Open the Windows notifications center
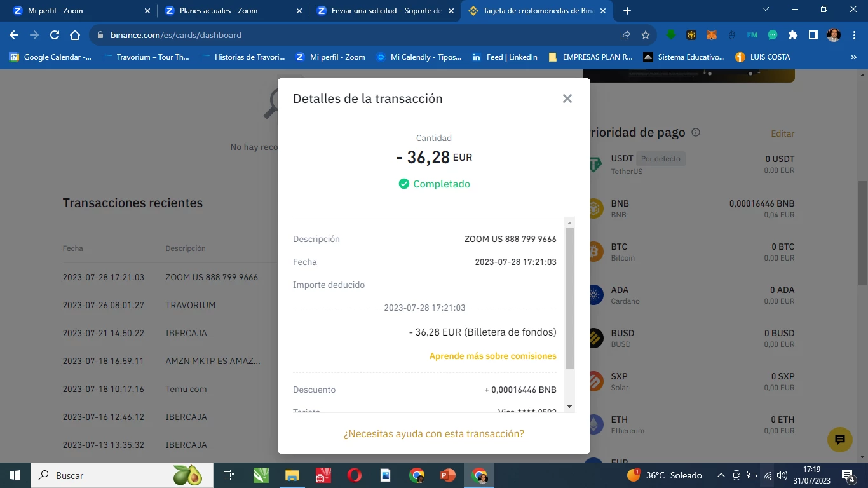Screen dimensions: 868x488 (x=848, y=475)
